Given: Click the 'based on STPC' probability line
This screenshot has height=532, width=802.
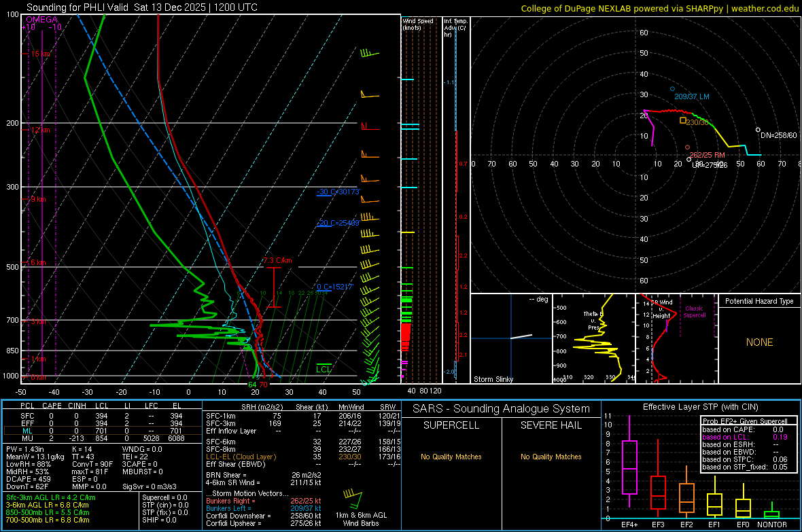Looking at the screenshot, I should coord(745,459).
